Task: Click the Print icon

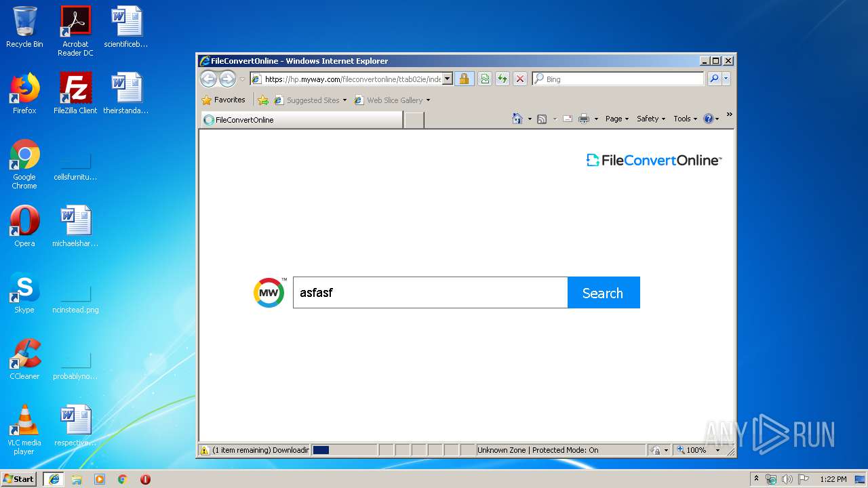Action: (584, 119)
